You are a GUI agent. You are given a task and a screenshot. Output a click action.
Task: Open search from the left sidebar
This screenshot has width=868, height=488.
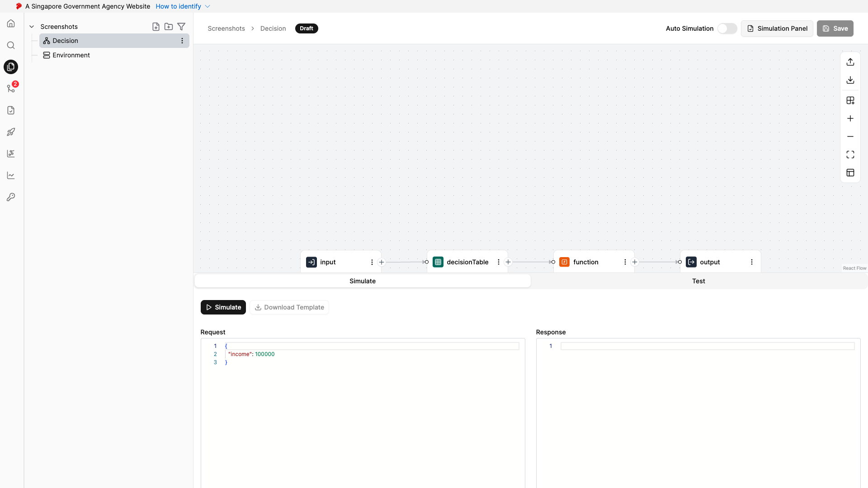coord(11,45)
